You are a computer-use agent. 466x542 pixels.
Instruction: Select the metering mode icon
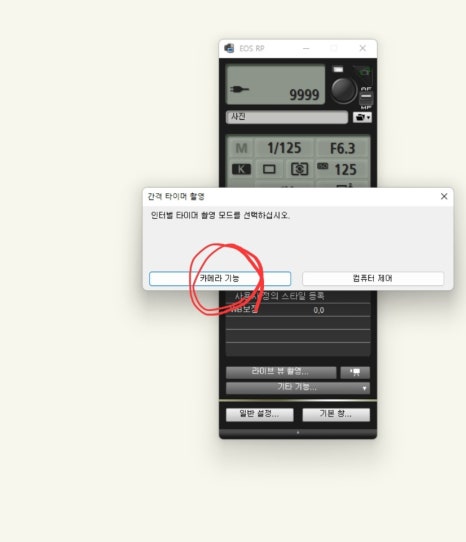299,169
